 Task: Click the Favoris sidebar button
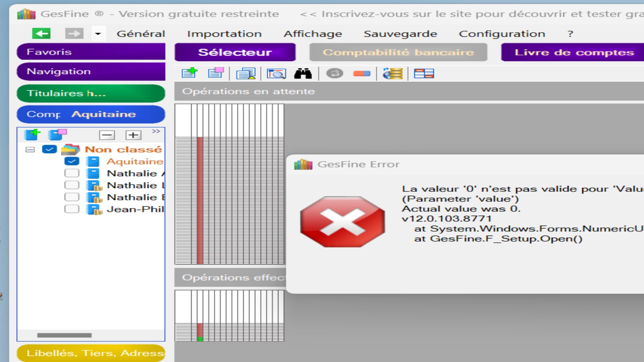91,52
